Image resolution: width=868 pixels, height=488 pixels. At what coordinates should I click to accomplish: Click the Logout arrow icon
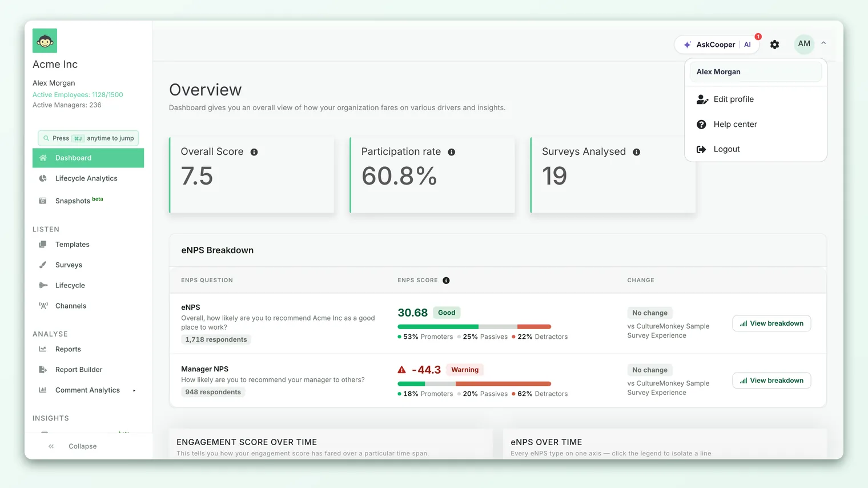[x=701, y=149]
